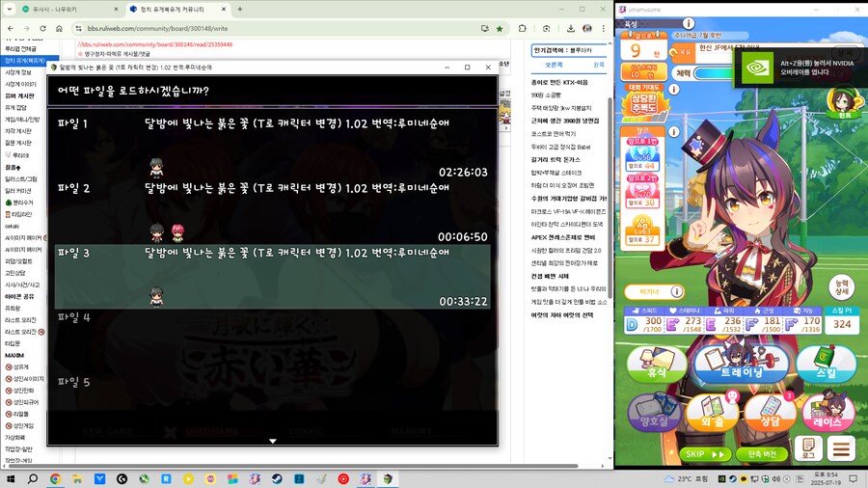Open the 스킬 skill book button

(x=826, y=364)
